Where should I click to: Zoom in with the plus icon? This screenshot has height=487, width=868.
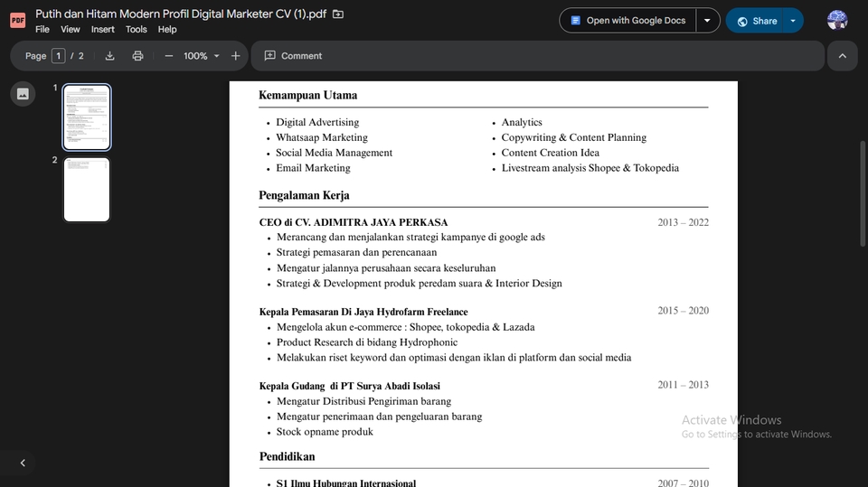[236, 56]
